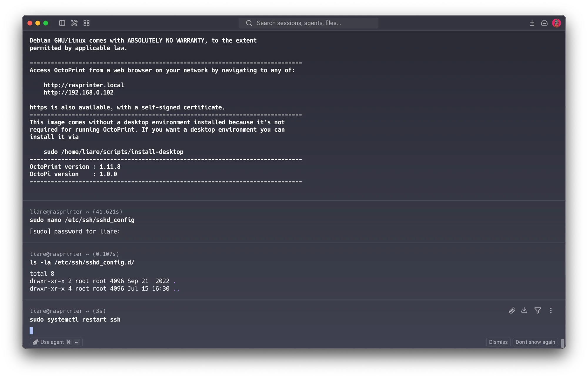Close the window with the red button

30,23
